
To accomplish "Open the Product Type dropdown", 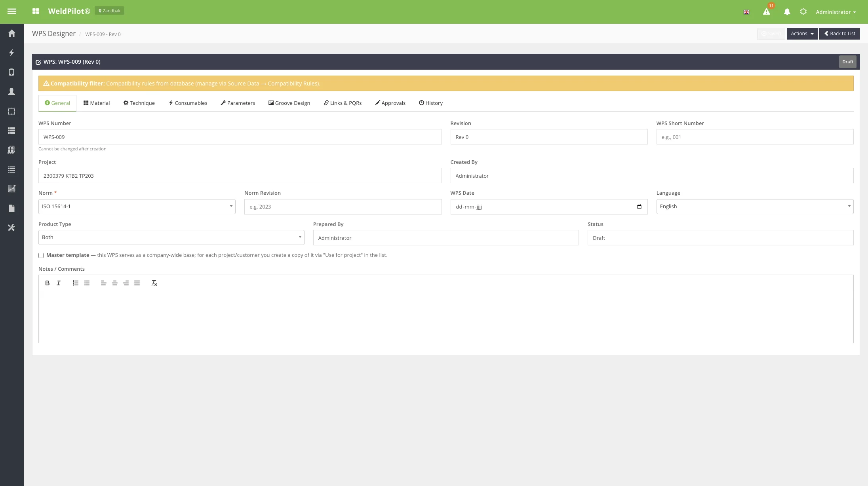I will [171, 237].
